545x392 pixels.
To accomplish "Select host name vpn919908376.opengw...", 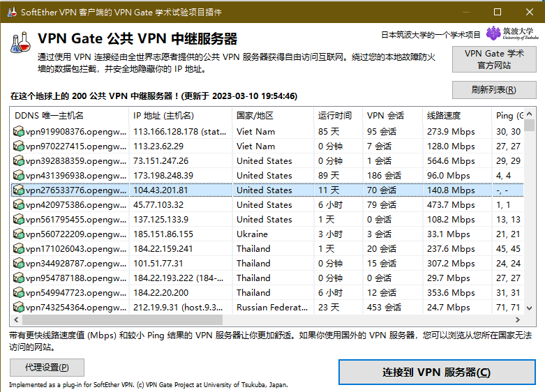I will pyautogui.click(x=76, y=132).
